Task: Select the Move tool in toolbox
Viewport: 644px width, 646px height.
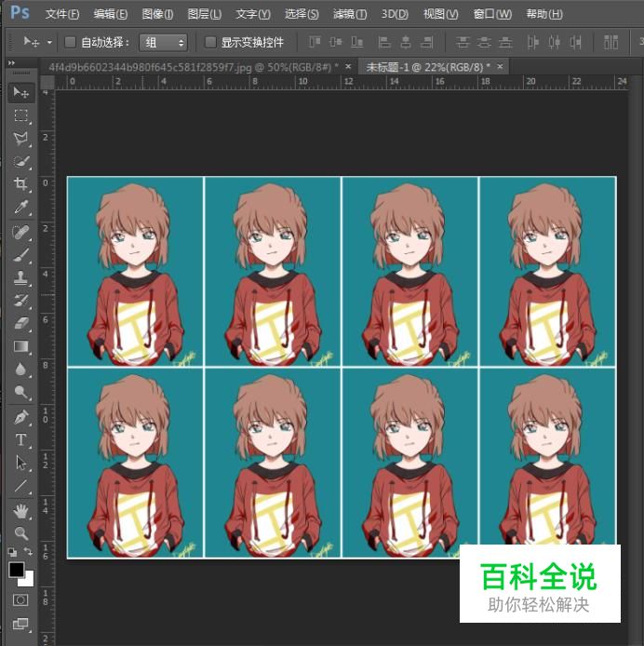Action: point(20,92)
